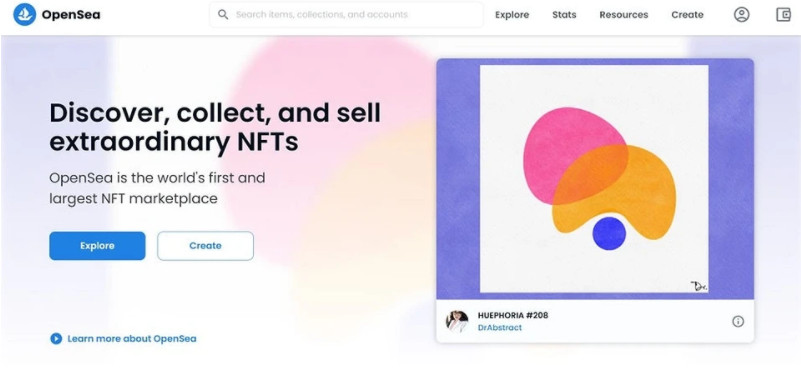Click the HUEPHORIA #208 title
This screenshot has height=375, width=801.
(513, 315)
